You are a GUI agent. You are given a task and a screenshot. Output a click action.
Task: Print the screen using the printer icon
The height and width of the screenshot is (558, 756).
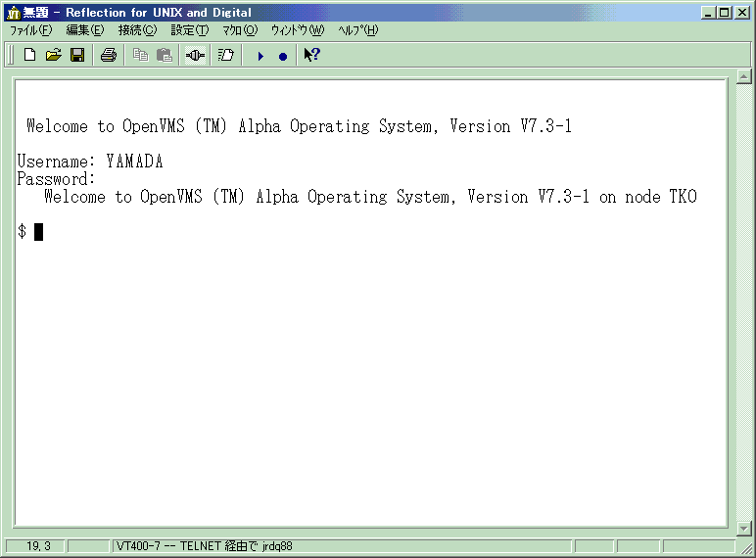[109, 56]
